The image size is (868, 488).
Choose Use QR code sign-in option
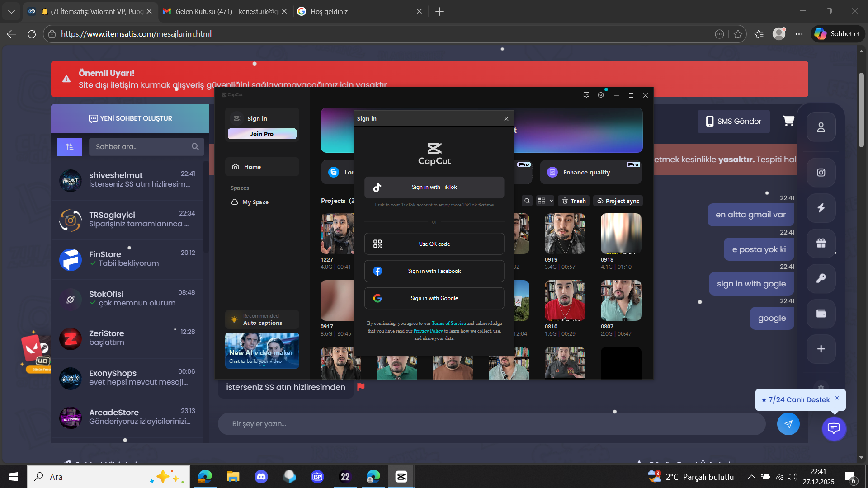tap(434, 244)
